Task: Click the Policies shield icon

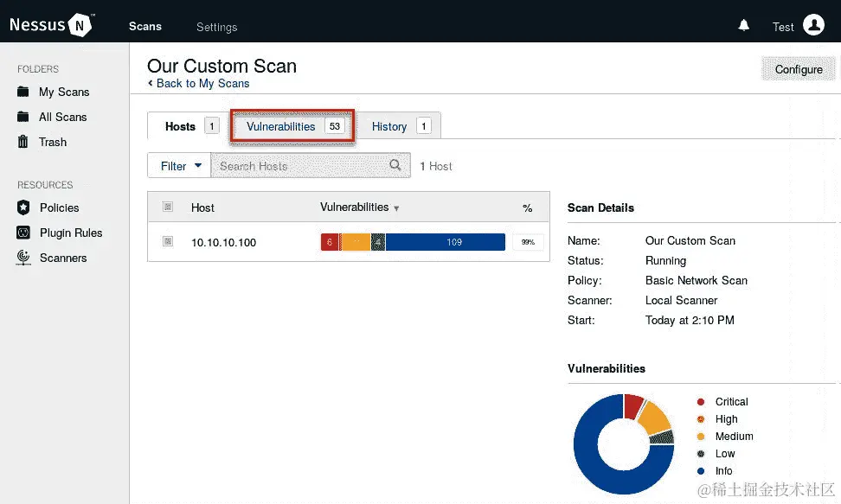Action: (23, 207)
